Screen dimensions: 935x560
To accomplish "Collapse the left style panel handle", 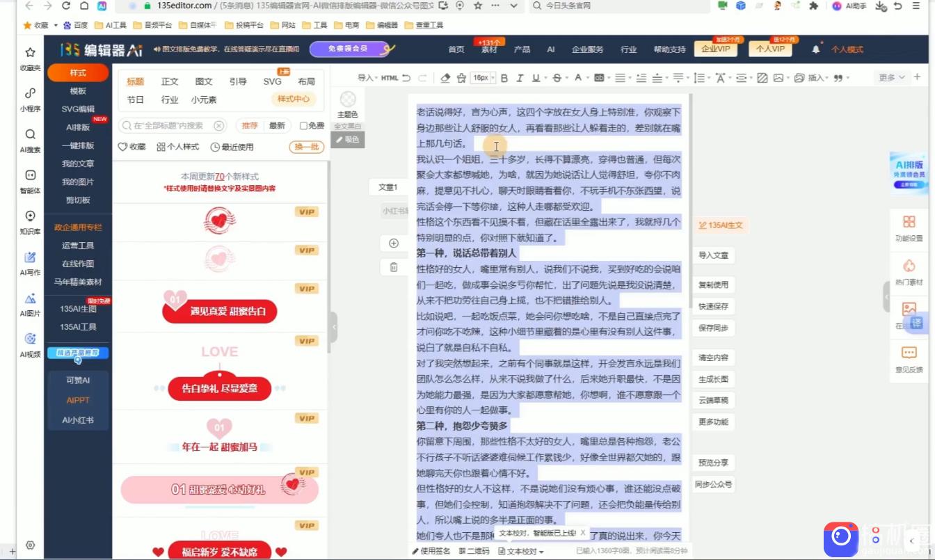I will [334, 327].
